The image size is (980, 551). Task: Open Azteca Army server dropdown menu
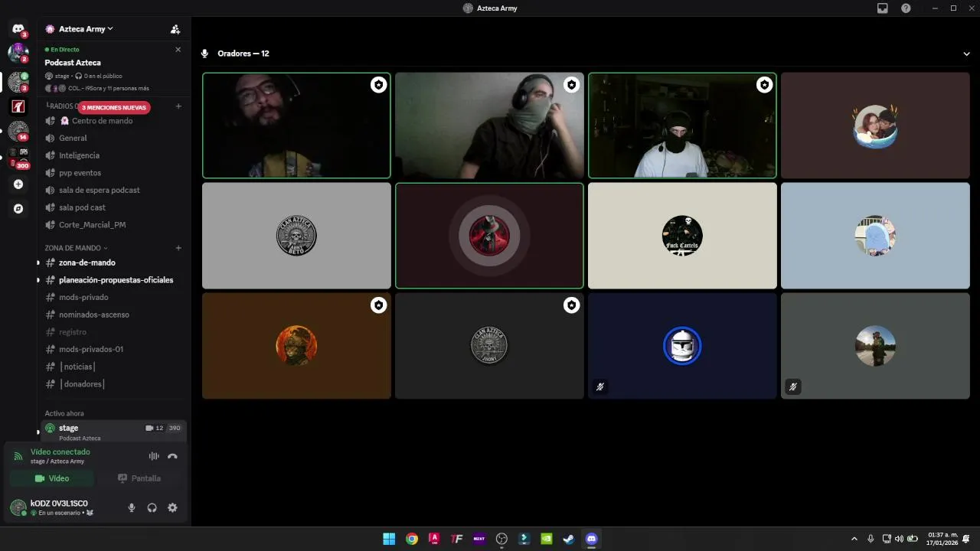coord(86,29)
